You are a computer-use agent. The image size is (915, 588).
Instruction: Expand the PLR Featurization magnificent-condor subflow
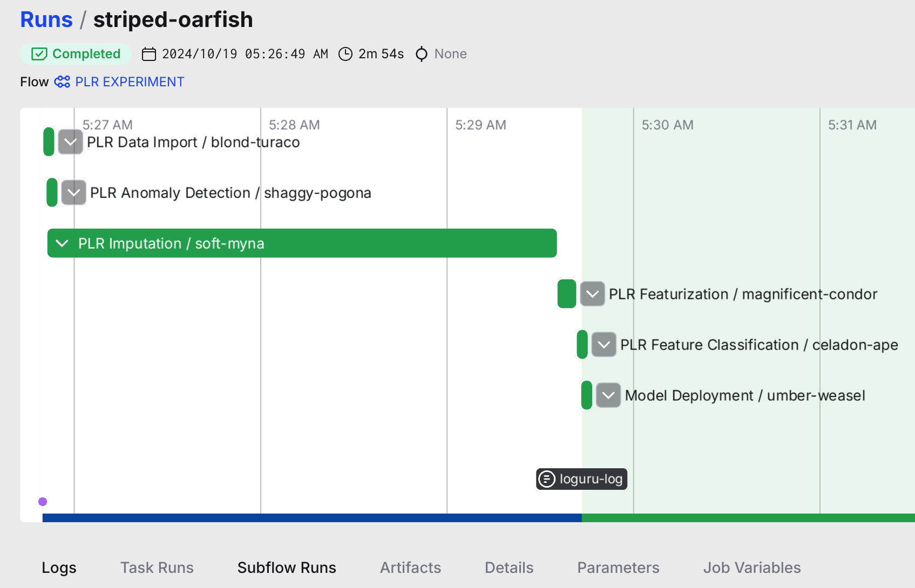pyautogui.click(x=592, y=294)
